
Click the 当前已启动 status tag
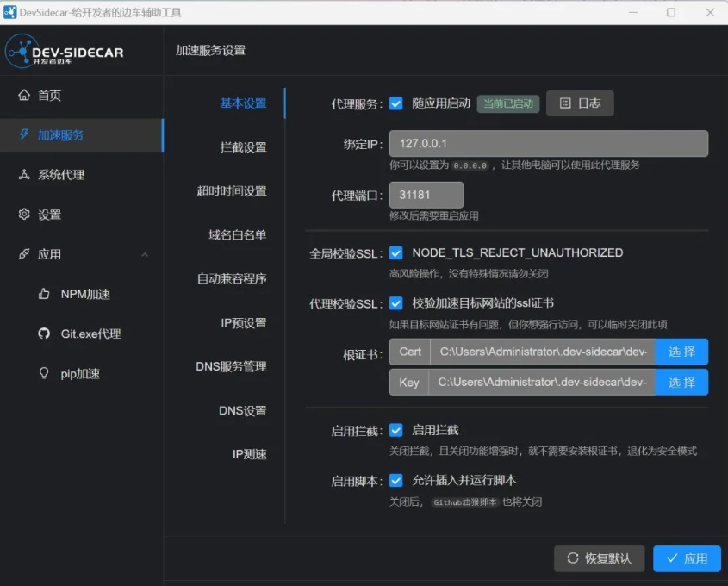click(508, 103)
